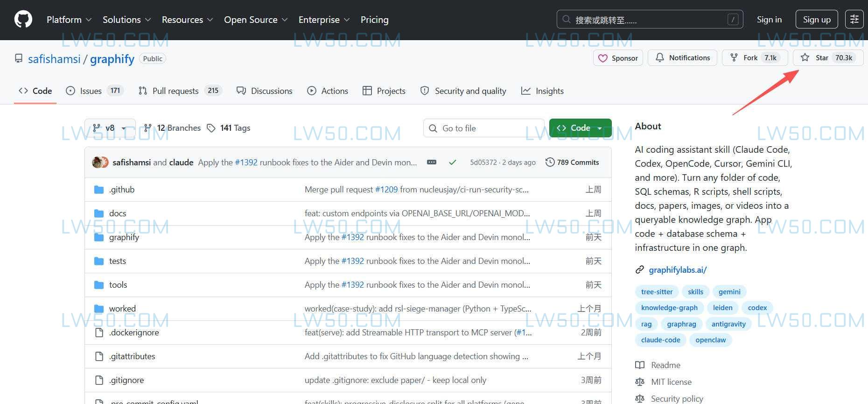Select the Insights tab
868x404 pixels.
[542, 91]
